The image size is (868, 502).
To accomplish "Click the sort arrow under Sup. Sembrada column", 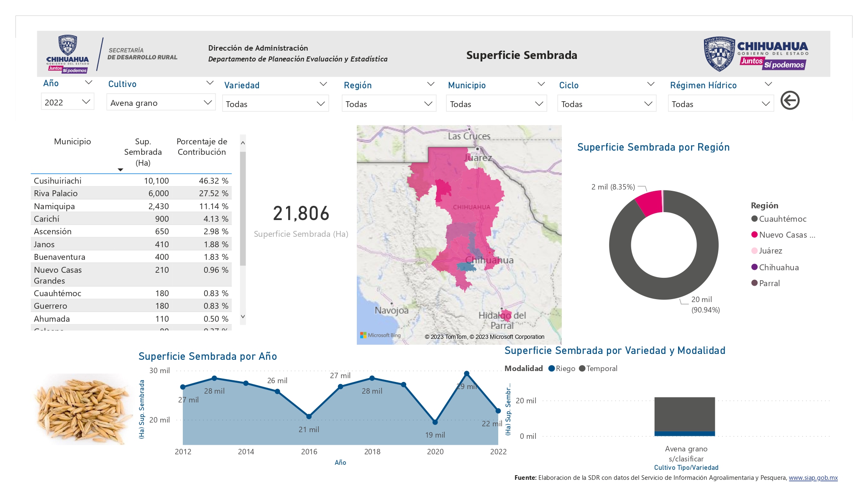I will (120, 170).
